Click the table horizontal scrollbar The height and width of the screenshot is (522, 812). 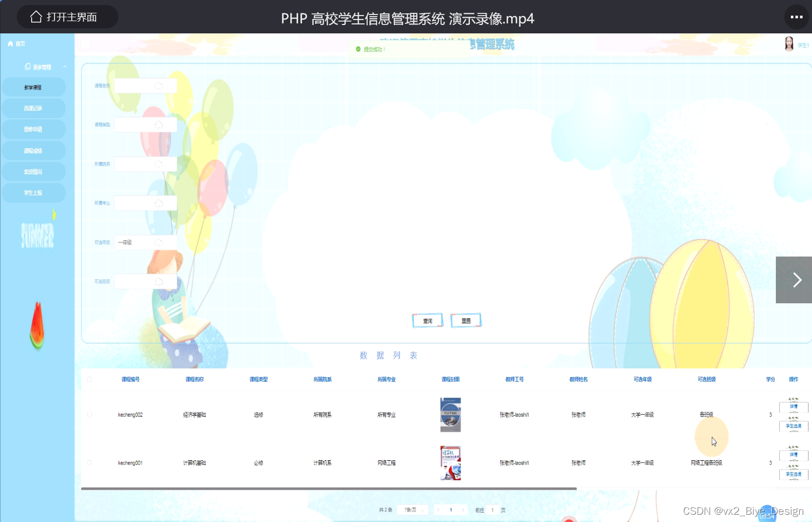click(329, 489)
